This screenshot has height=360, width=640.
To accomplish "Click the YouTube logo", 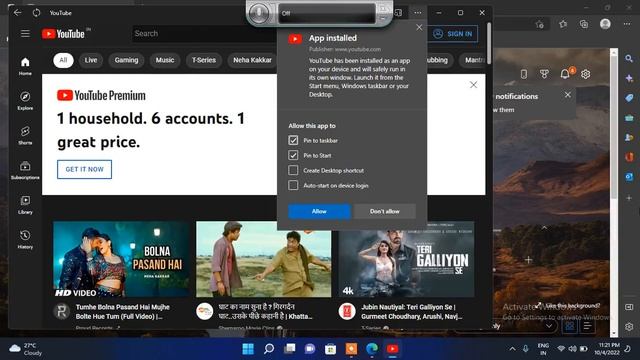I will (x=63, y=34).
